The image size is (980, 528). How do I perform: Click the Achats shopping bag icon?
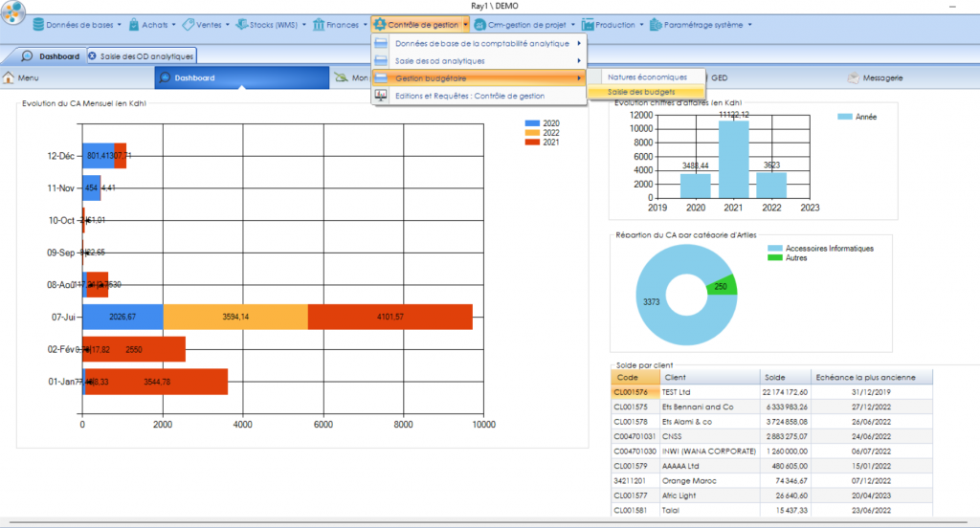(x=134, y=25)
